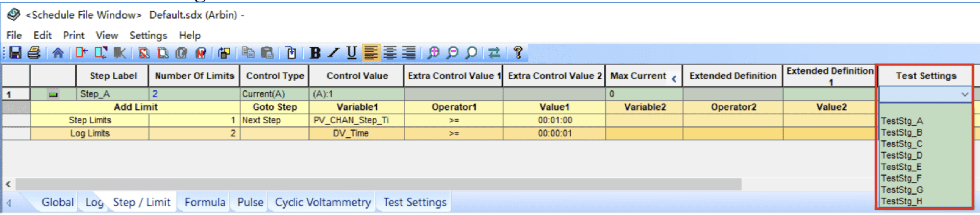Select center text alignment
Viewport: 980px width, 215px height.
pyautogui.click(x=390, y=52)
